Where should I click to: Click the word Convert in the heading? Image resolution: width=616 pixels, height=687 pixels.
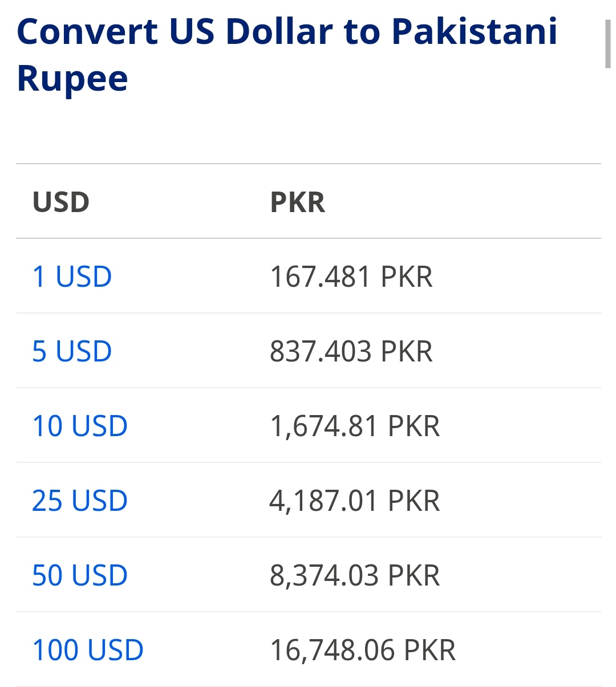coord(87,31)
